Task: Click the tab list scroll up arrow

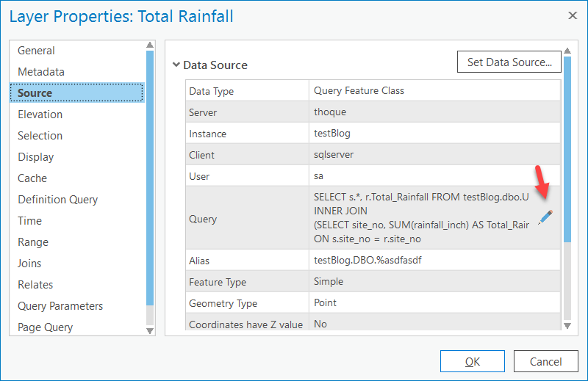Action: click(x=150, y=45)
